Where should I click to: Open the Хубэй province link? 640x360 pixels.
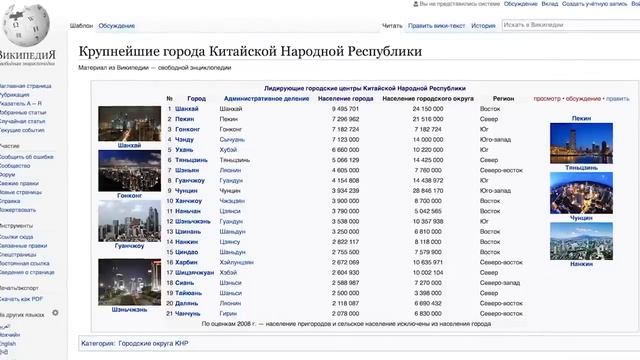228,150
